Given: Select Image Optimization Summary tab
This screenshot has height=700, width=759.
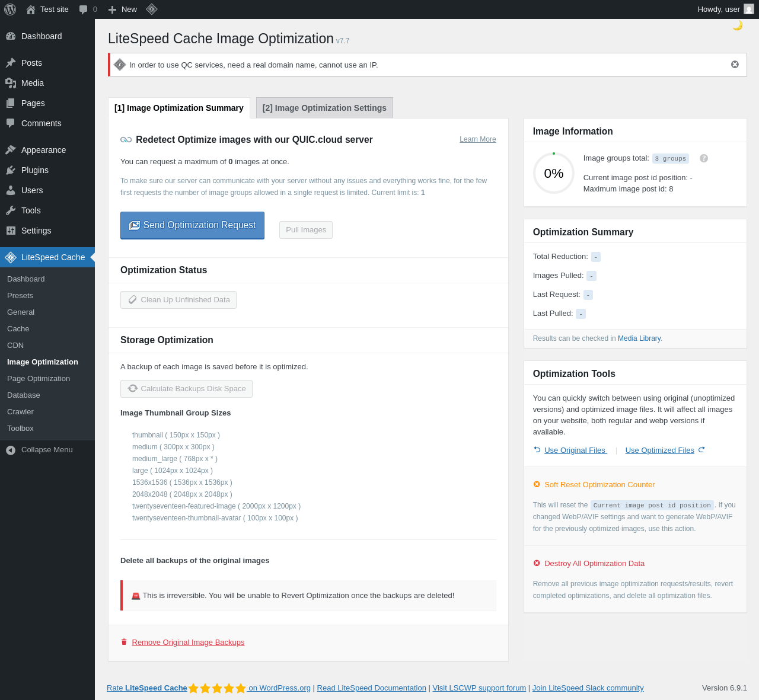Looking at the screenshot, I should coord(179,108).
